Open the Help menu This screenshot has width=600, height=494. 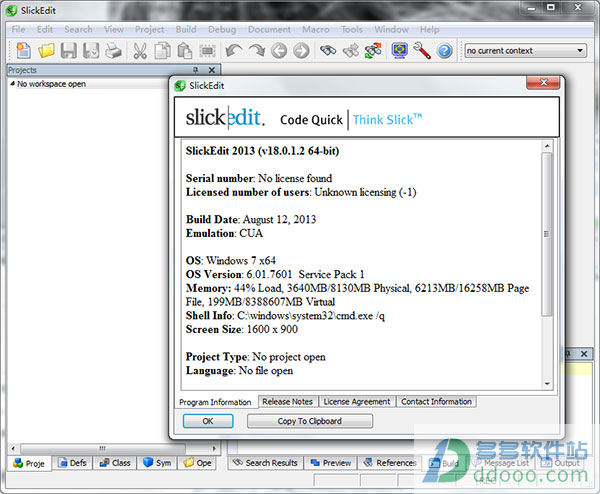pyautogui.click(x=429, y=29)
